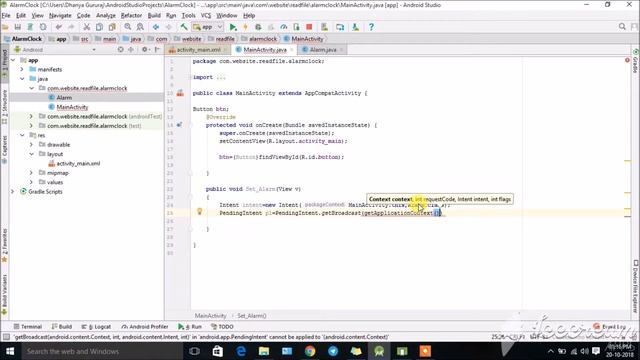Click the red error indicator in editor corner

point(627,60)
